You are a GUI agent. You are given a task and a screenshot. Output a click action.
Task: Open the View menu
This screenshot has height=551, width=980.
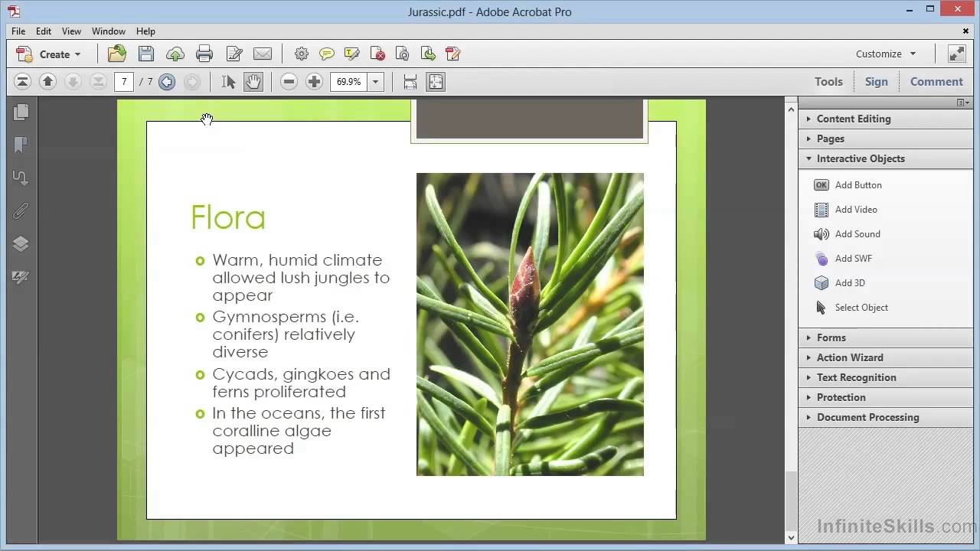pyautogui.click(x=71, y=31)
